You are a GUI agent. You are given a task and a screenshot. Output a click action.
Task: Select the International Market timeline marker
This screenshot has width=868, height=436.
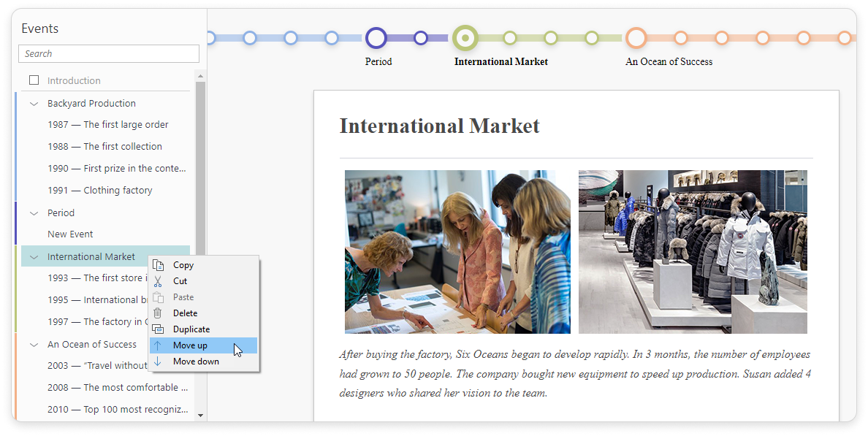click(x=465, y=38)
